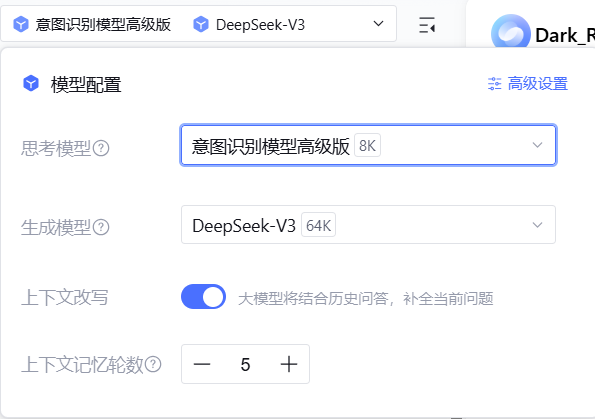Click the blue cube icon beside 模型配置
The height and width of the screenshot is (419, 595).
coord(31,83)
